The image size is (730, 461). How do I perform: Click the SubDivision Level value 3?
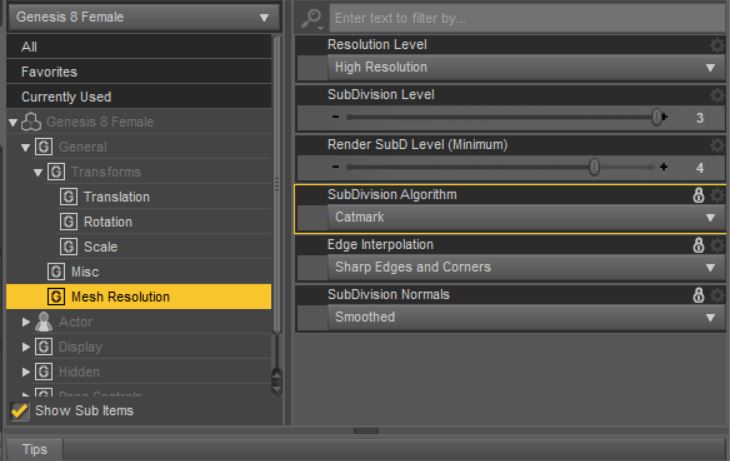click(x=700, y=118)
